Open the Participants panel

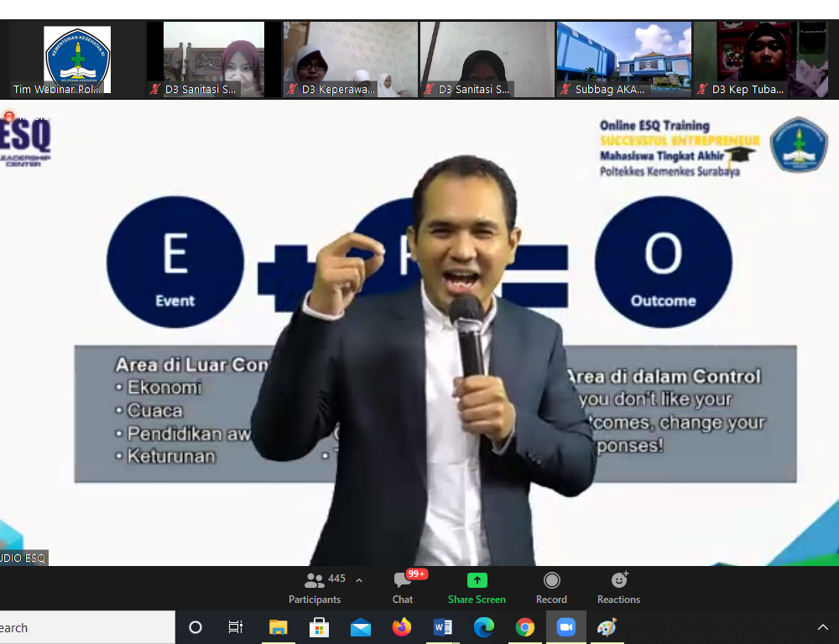pyautogui.click(x=315, y=587)
